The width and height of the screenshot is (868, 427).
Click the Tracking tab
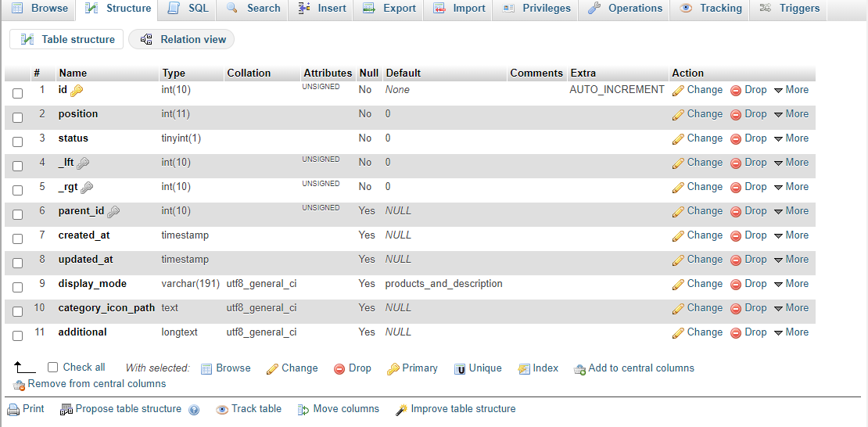click(710, 9)
